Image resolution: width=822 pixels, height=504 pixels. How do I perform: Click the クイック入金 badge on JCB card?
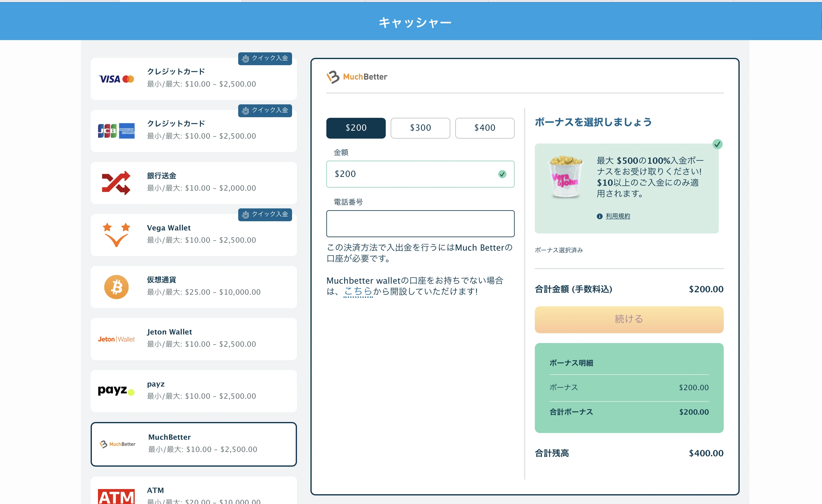coord(265,110)
